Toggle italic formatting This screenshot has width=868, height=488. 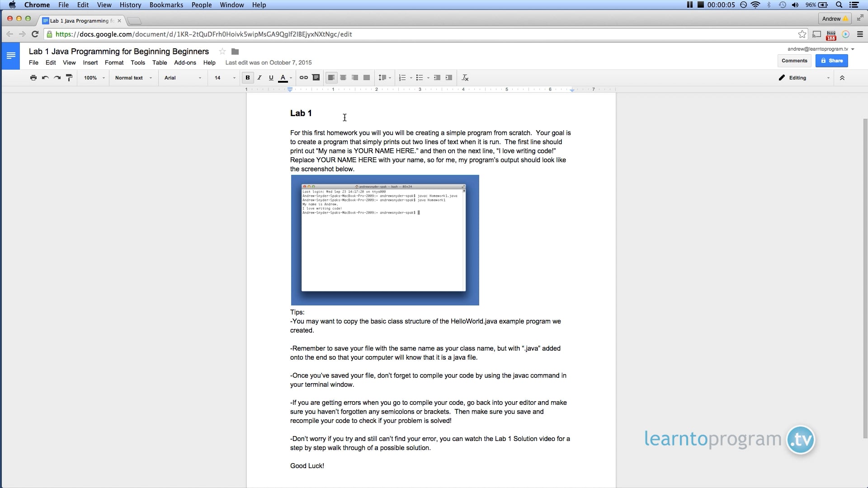point(259,78)
